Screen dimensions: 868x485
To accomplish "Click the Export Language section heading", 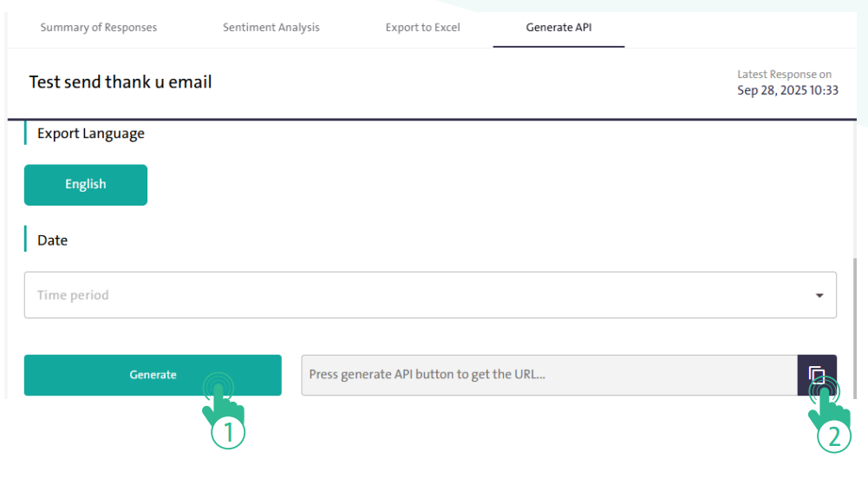I will click(x=90, y=134).
